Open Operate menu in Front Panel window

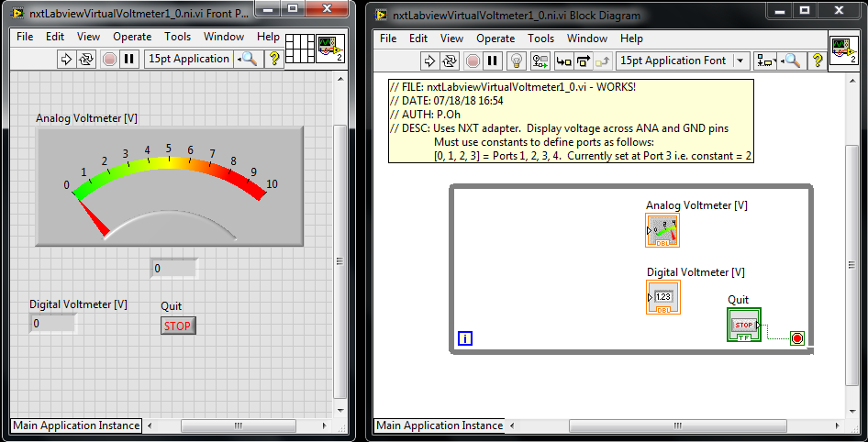pyautogui.click(x=132, y=37)
